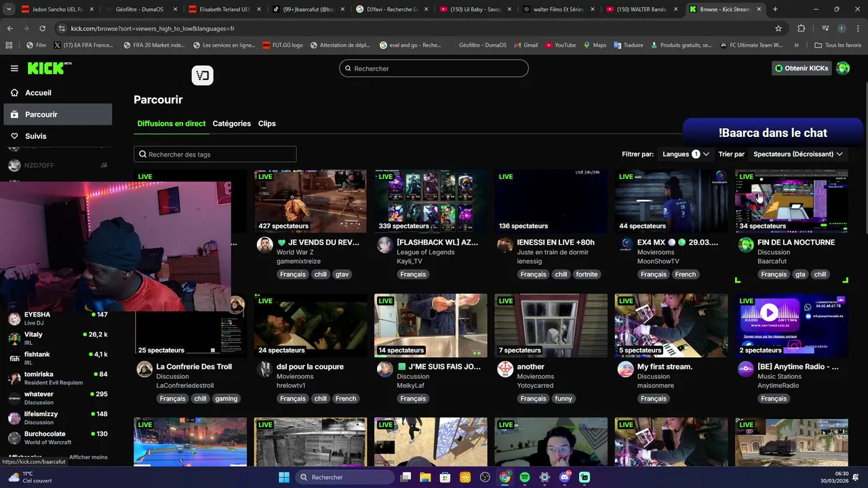Open the weather widget showing 11°C

31,477
